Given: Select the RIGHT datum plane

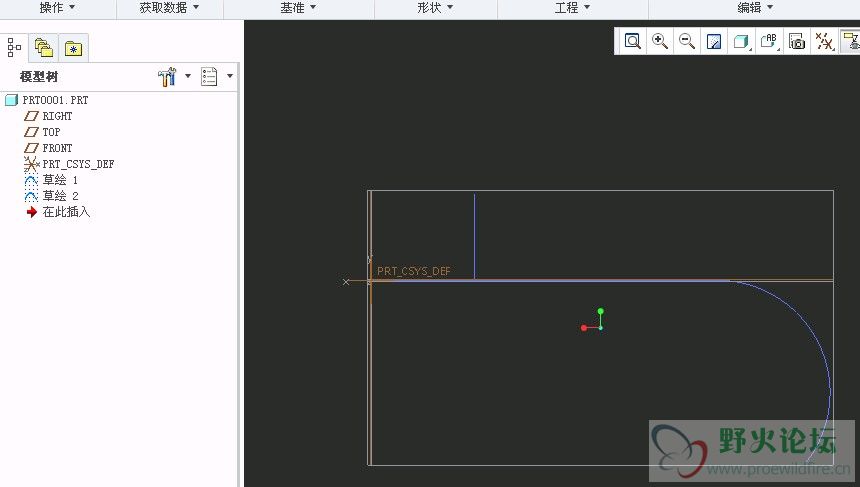Looking at the screenshot, I should [x=57, y=116].
